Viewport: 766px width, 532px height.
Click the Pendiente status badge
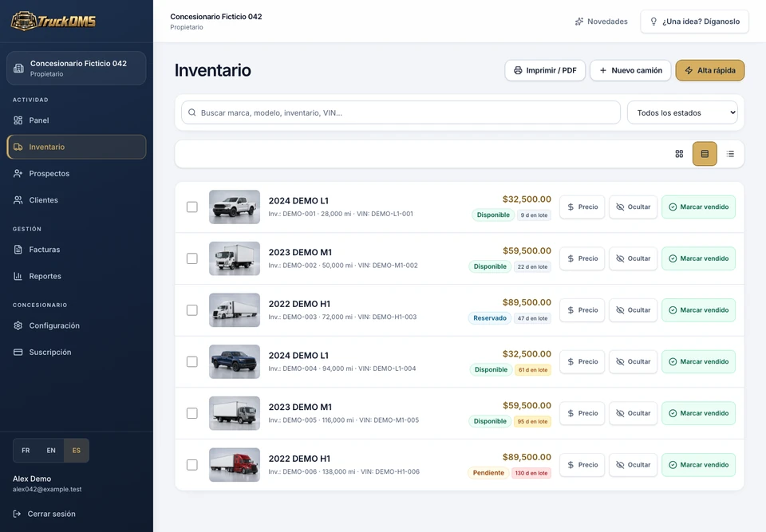click(488, 473)
